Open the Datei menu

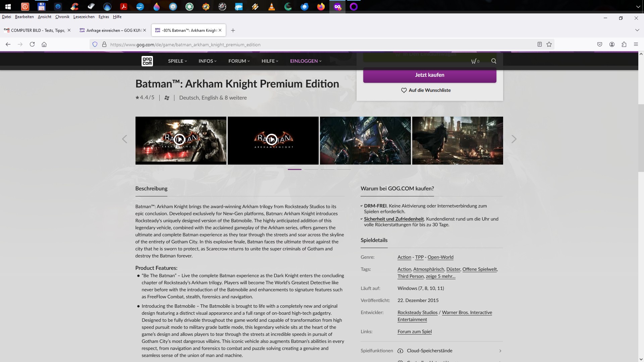[6, 17]
